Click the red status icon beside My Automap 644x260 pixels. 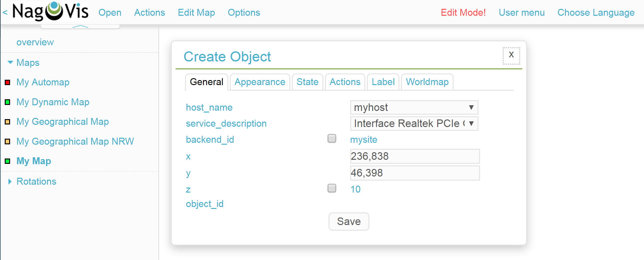[x=8, y=83]
